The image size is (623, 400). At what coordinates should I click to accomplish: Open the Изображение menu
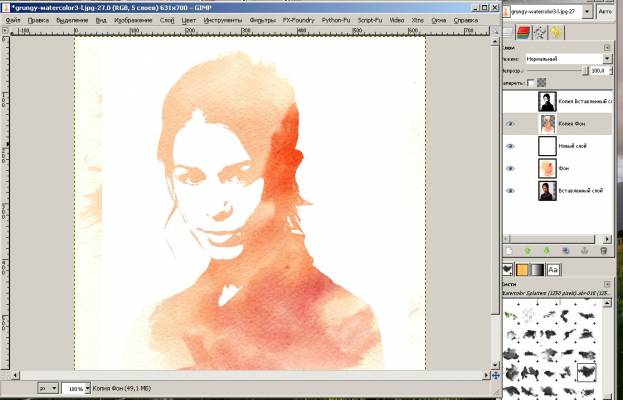tap(133, 20)
